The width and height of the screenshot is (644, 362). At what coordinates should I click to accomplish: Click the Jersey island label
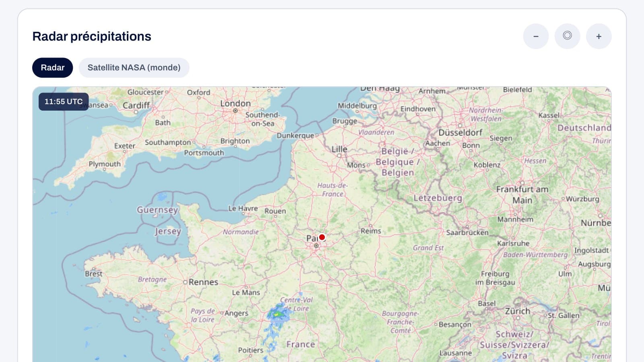(x=168, y=231)
